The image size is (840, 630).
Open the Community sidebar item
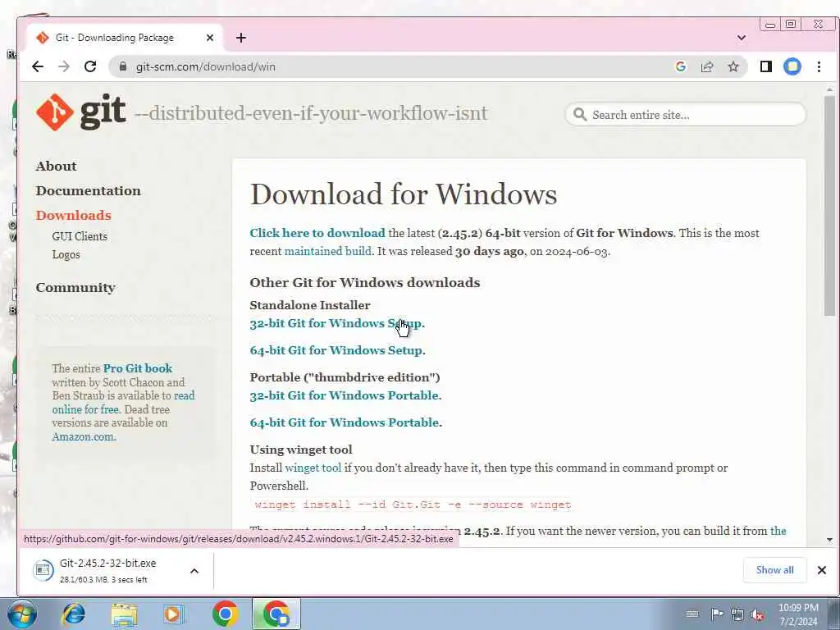(x=75, y=288)
